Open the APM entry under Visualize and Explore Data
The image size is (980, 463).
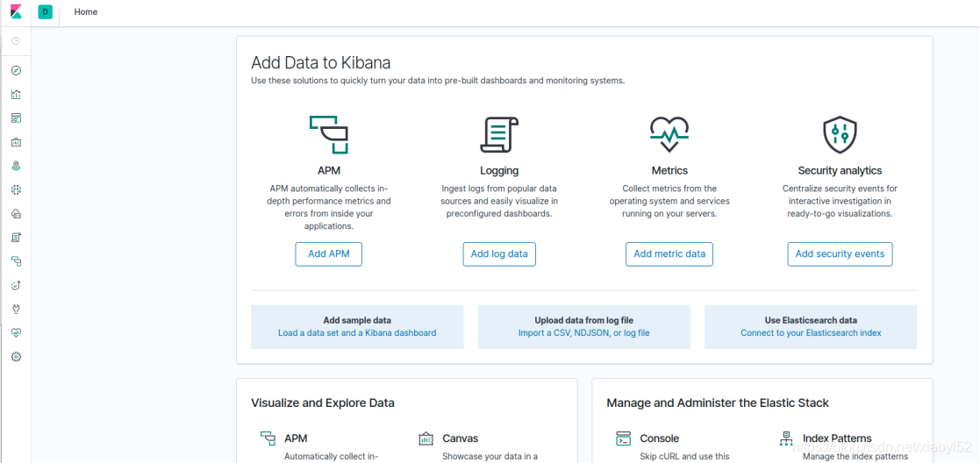[296, 438]
